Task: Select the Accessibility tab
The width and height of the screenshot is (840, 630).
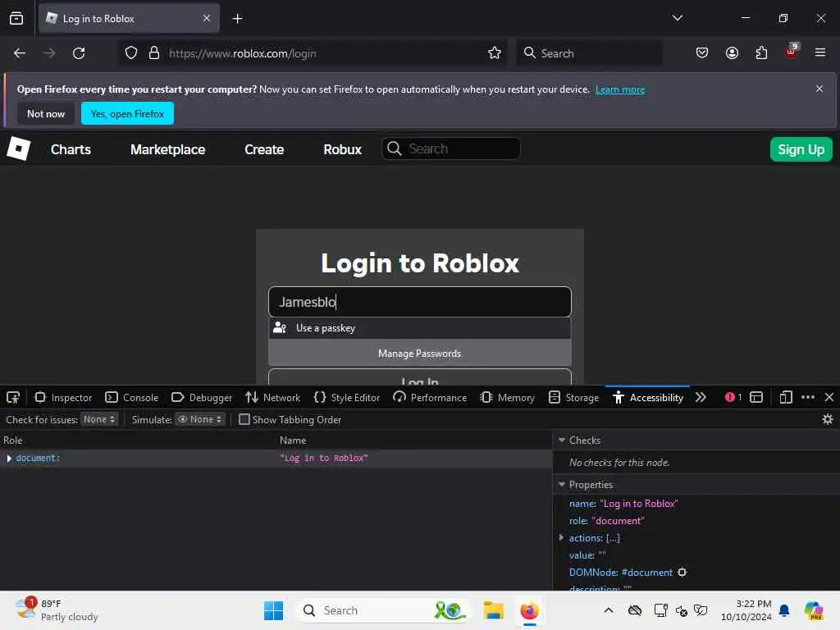Action: click(648, 398)
